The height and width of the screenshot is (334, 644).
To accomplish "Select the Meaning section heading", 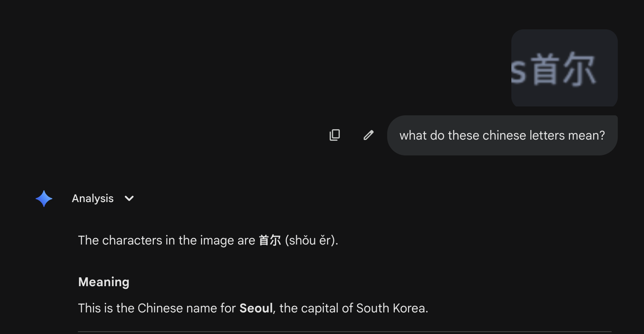I will pos(103,282).
